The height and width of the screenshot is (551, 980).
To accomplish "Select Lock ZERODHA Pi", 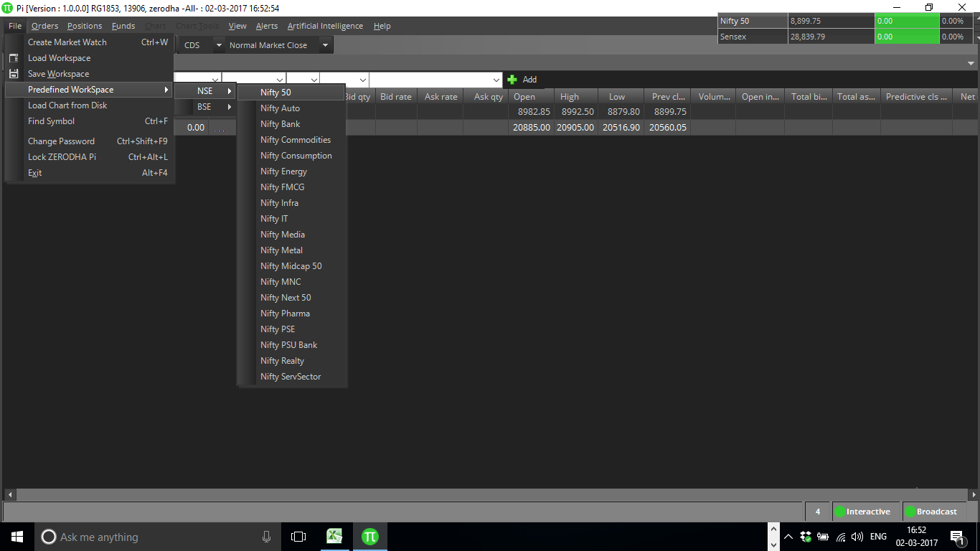I will [x=90, y=157].
